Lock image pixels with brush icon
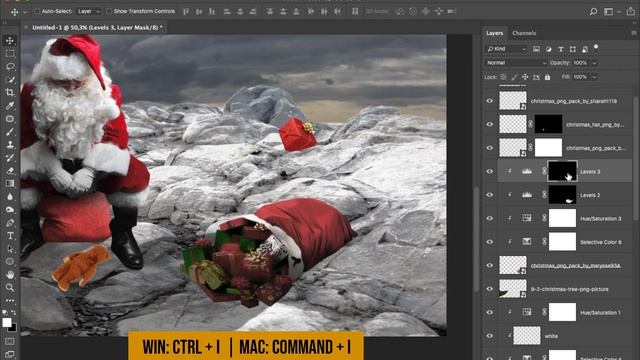Screen dimensions: 640x360 (514, 77)
